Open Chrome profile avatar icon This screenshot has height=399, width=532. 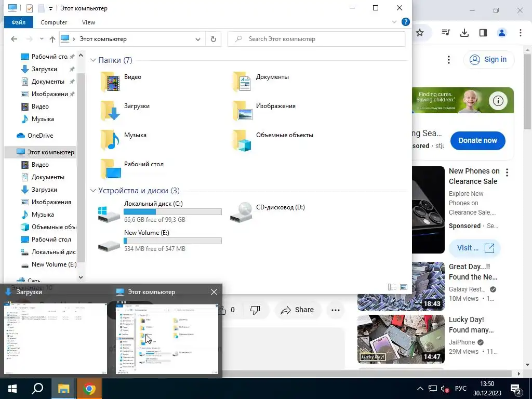[x=502, y=33]
